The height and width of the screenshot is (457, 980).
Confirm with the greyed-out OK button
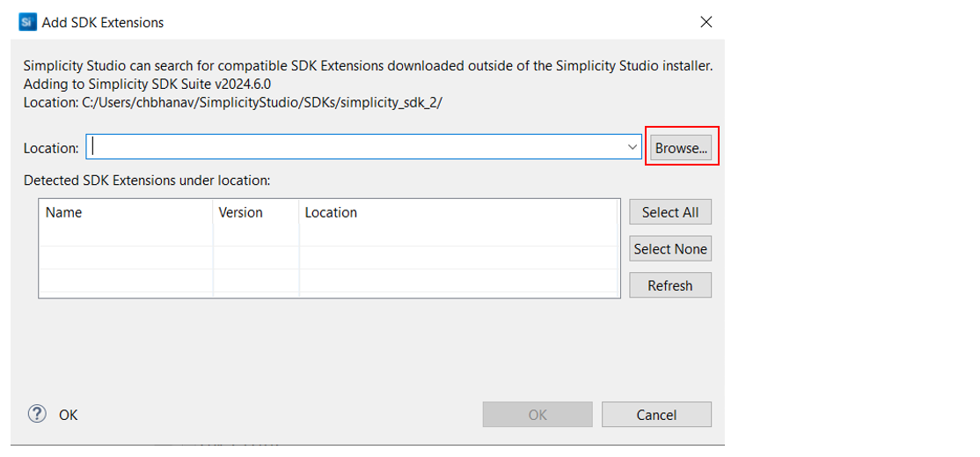[x=538, y=415]
